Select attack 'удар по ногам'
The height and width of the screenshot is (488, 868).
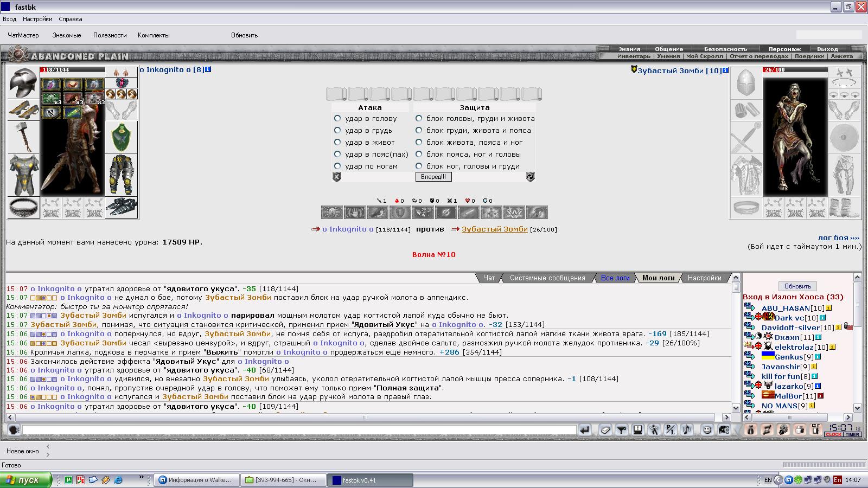click(337, 166)
